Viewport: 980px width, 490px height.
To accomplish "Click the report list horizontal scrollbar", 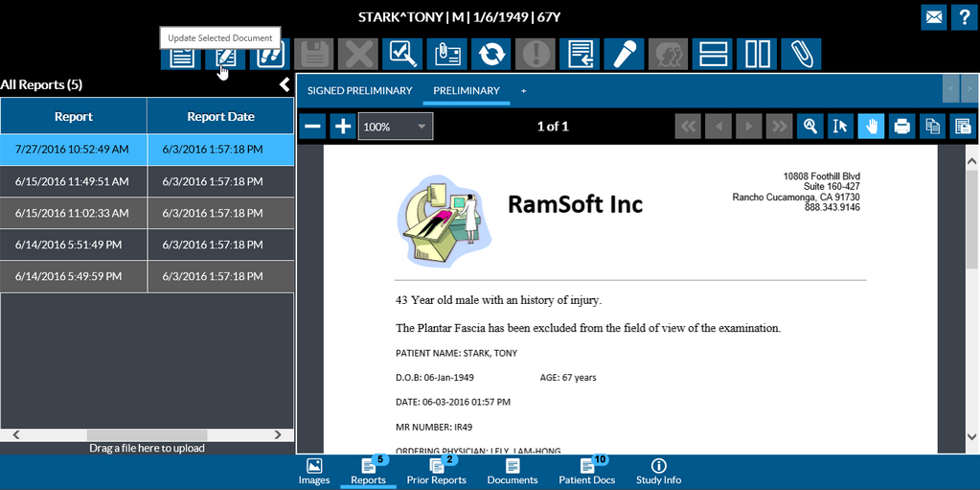I will [x=146, y=435].
